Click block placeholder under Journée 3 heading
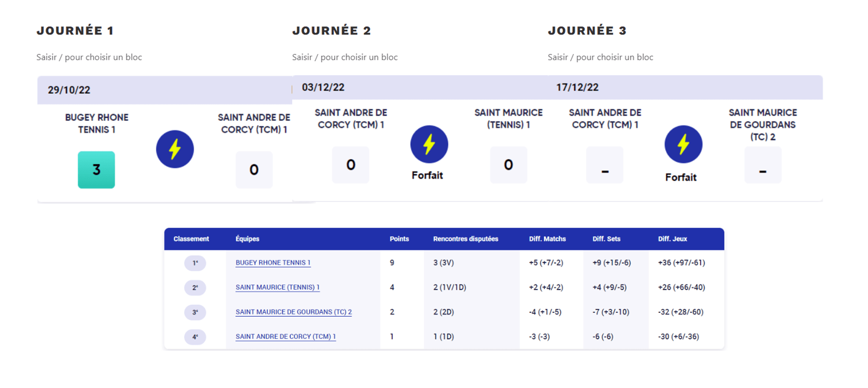 (x=600, y=57)
